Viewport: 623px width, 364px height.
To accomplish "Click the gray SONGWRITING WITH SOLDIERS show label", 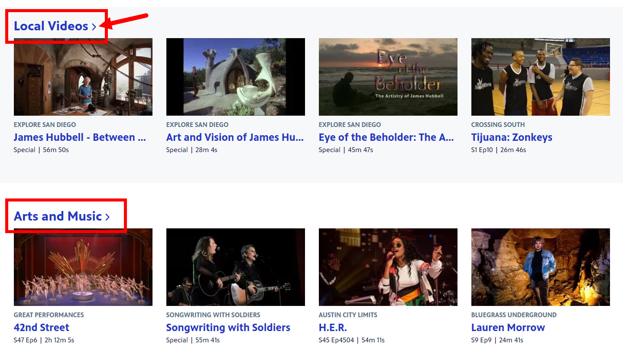I will click(x=213, y=315).
